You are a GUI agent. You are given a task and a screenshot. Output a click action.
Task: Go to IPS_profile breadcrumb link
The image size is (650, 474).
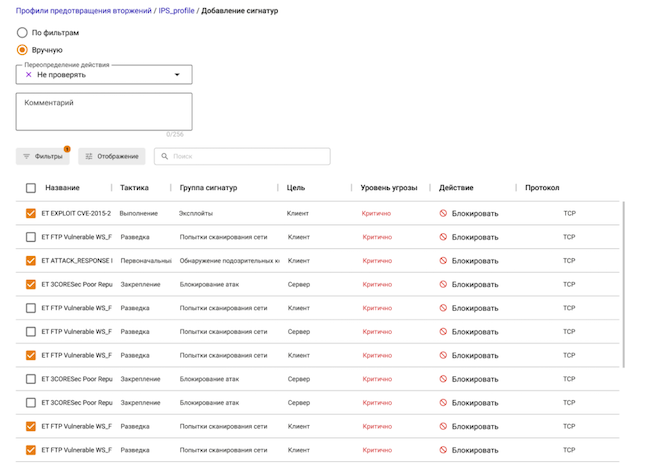tap(176, 11)
